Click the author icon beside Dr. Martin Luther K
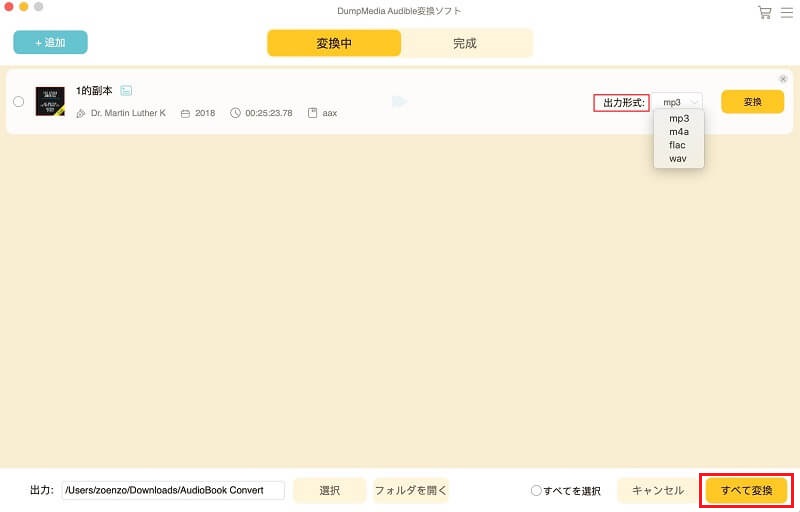The height and width of the screenshot is (512, 800). tap(81, 113)
